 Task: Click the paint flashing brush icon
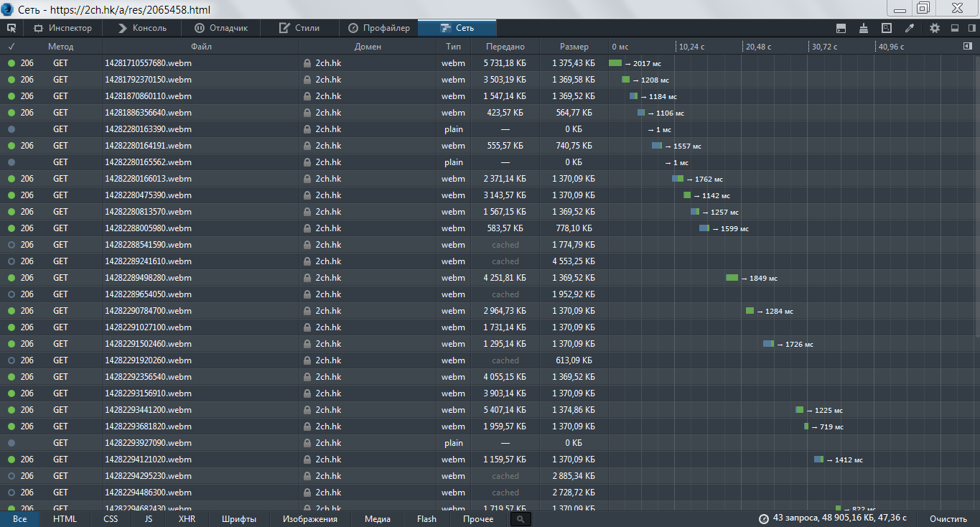pyautogui.click(x=864, y=28)
